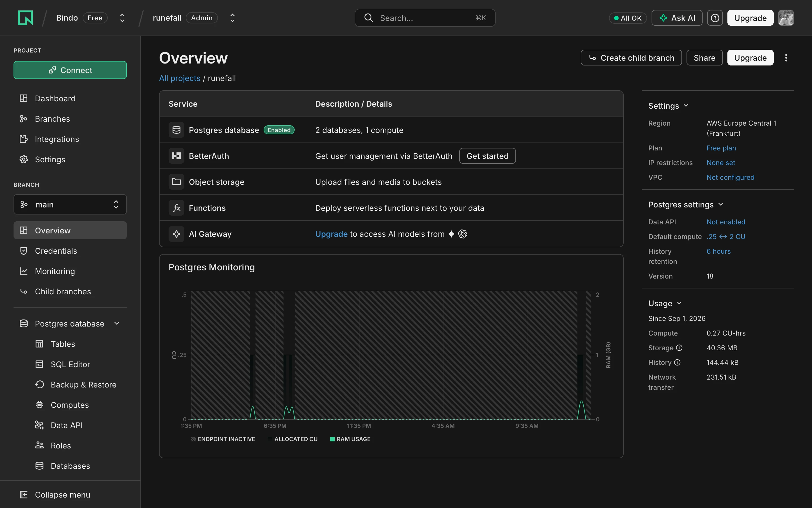The image size is (812, 508).
Task: Click Upgrade button next to Share
Action: (750, 58)
